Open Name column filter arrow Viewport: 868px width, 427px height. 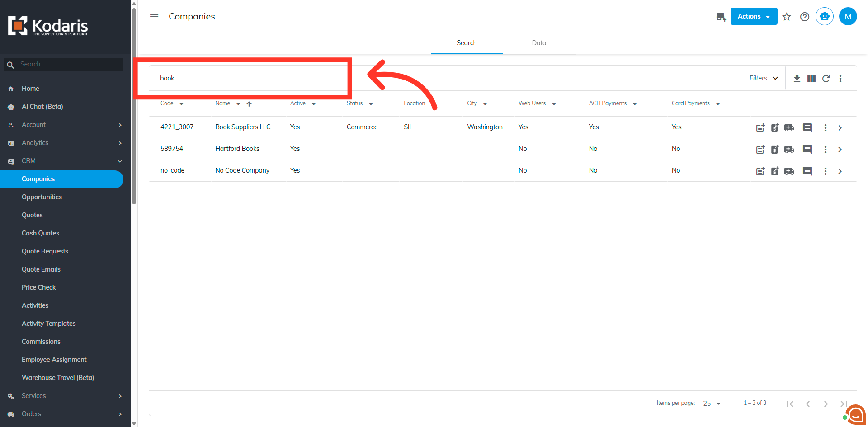coord(238,104)
